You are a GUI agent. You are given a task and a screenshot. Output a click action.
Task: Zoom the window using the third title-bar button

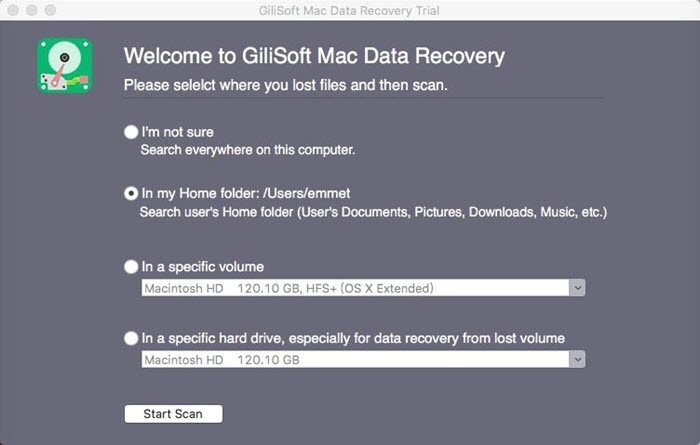pos(50,10)
